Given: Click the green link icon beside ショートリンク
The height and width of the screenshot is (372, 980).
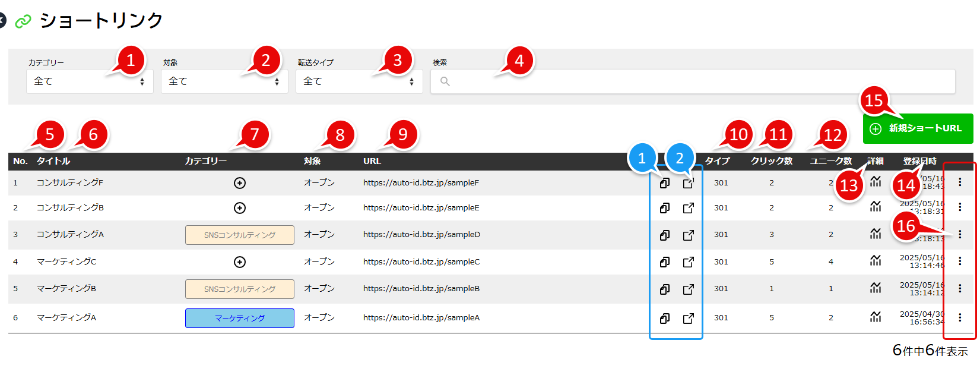Looking at the screenshot, I should pos(23,21).
